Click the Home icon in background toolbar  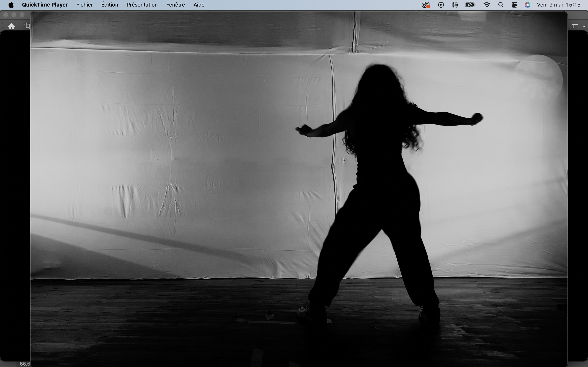click(x=11, y=26)
